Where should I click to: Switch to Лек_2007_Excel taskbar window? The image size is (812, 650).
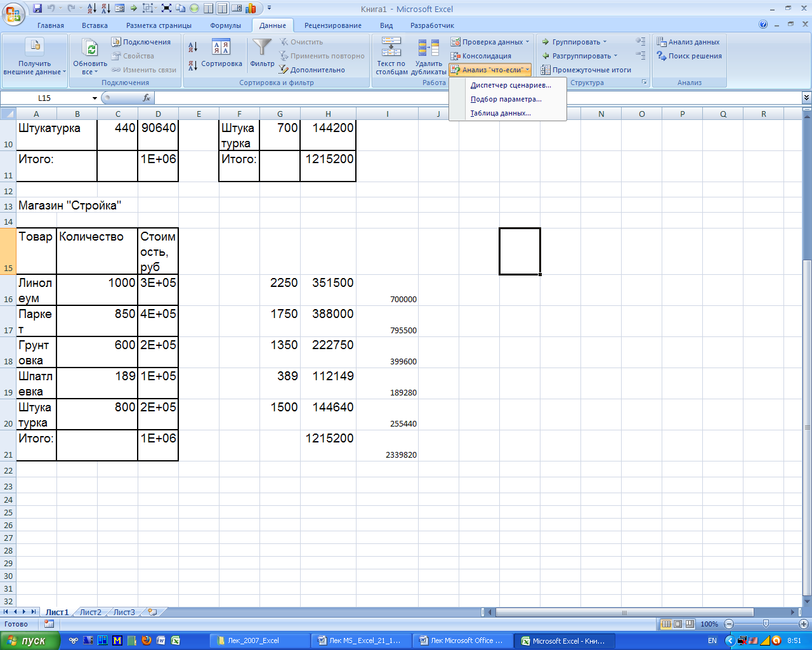tap(259, 640)
